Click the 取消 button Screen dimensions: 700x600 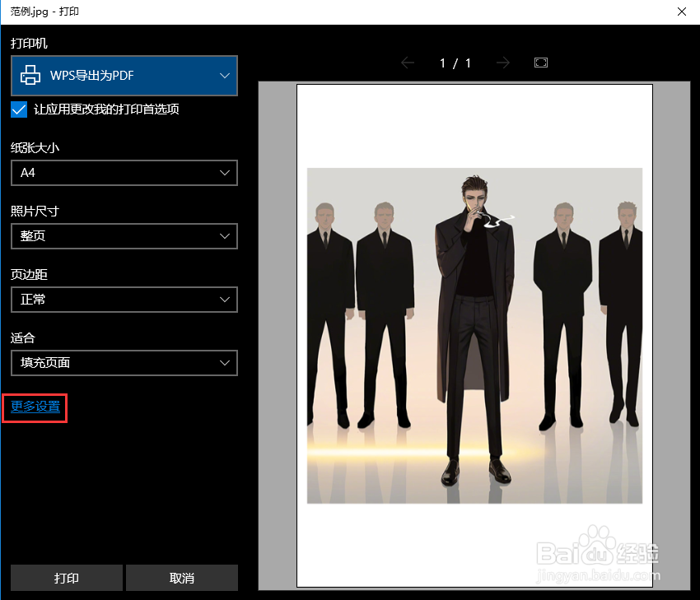coord(182,578)
